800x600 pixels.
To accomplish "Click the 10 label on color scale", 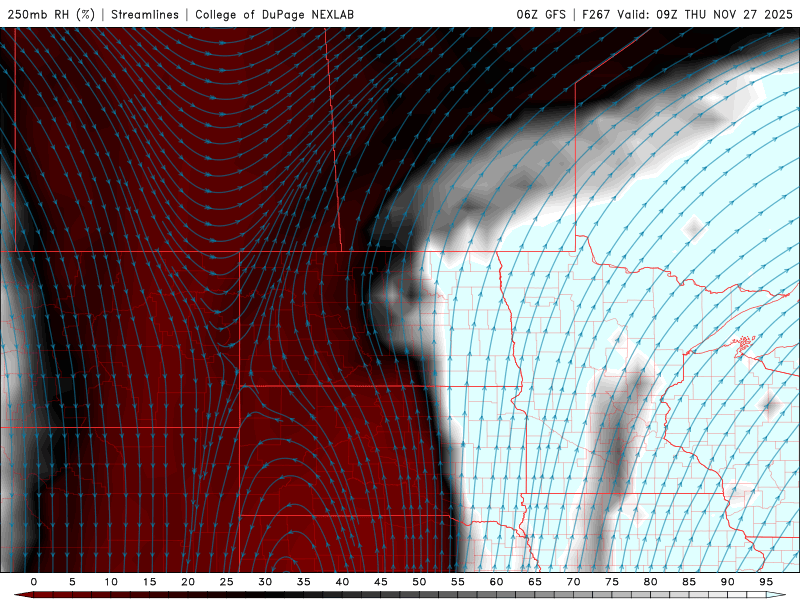I will pos(111,582).
